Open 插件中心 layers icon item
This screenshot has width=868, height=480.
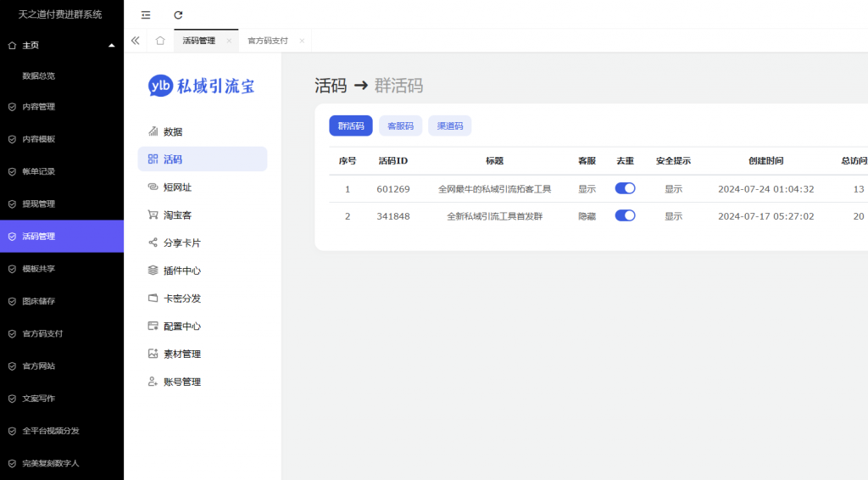pos(153,271)
